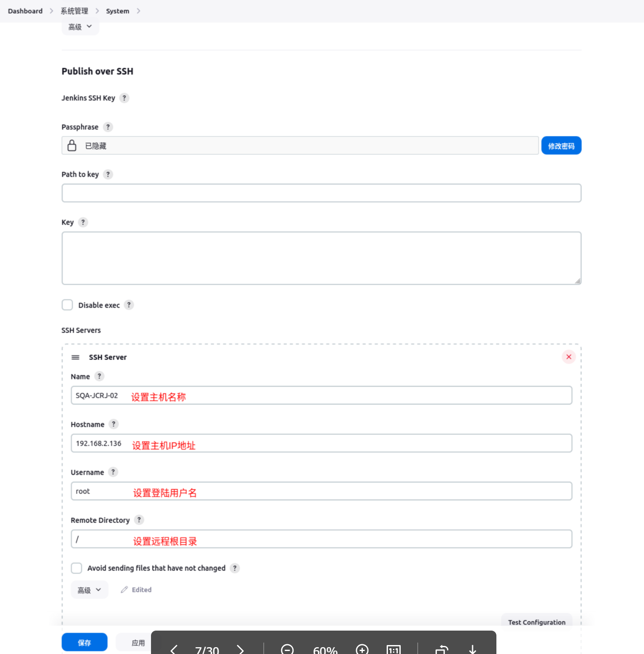Open help for Disable exec option
Viewport: 644px width, 654px height.
[x=129, y=305]
